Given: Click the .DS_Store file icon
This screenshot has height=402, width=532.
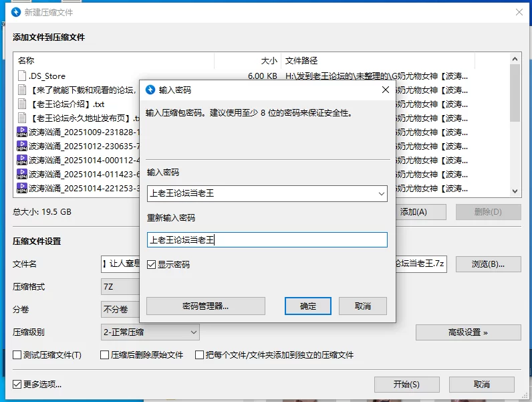Looking at the screenshot, I should click(21, 76).
